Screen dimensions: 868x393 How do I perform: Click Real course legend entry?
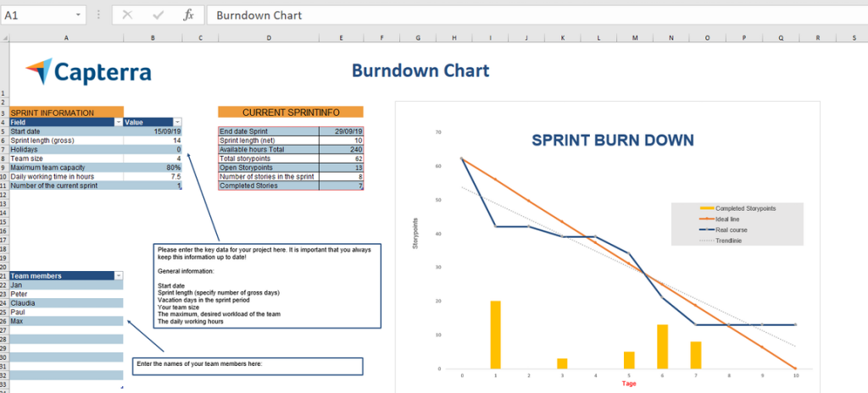click(x=723, y=230)
